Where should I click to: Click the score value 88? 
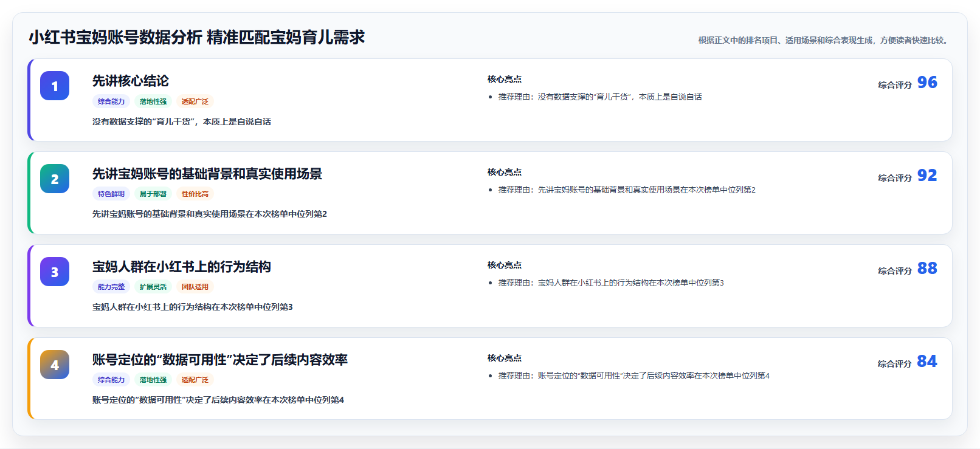pyautogui.click(x=927, y=268)
